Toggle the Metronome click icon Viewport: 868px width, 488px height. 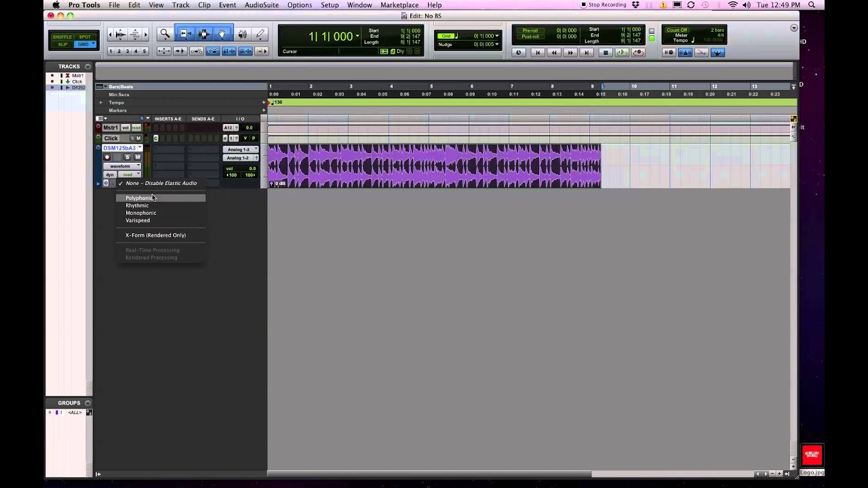(685, 52)
